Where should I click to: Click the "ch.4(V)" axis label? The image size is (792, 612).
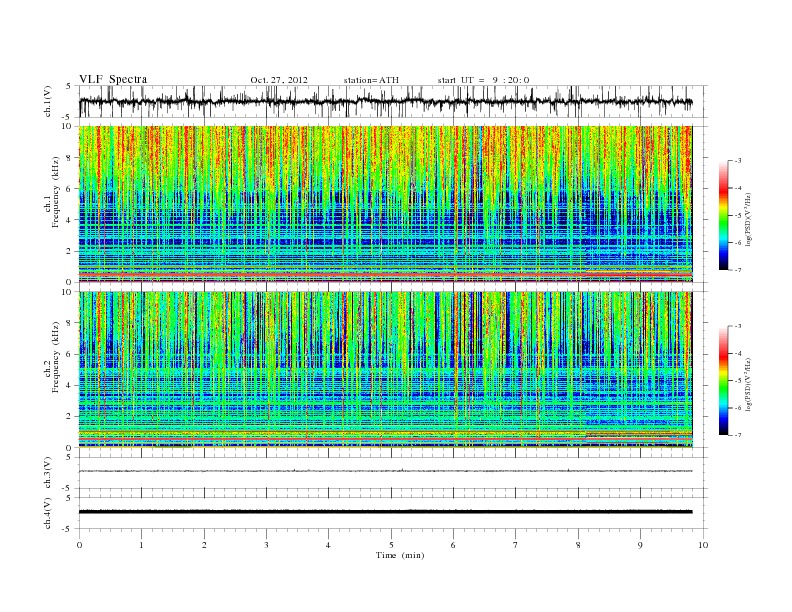point(48,513)
